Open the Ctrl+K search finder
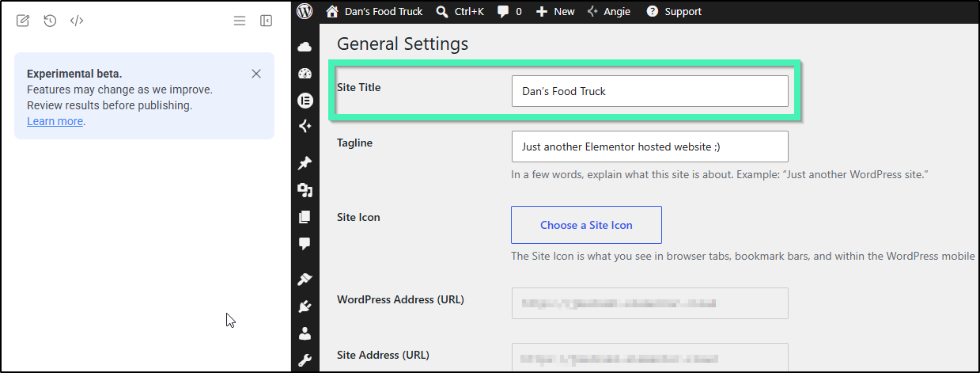Viewport: 980px width, 373px height. tap(460, 11)
